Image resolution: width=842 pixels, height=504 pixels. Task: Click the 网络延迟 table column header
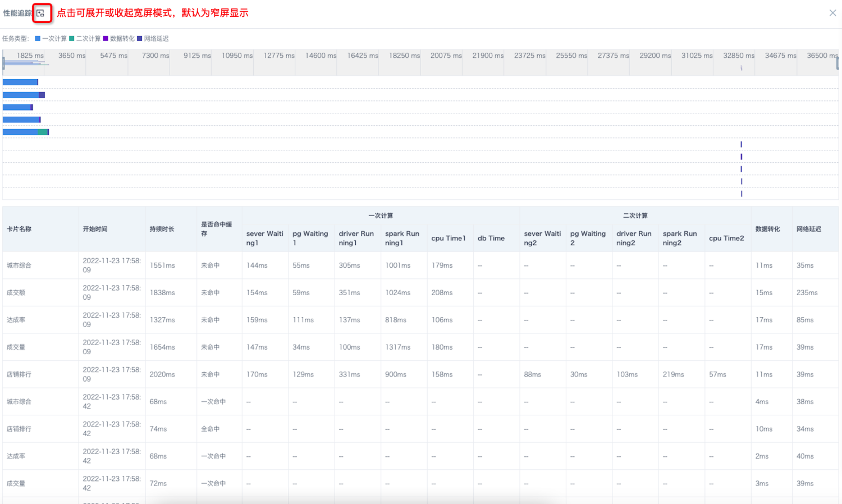[x=809, y=229]
